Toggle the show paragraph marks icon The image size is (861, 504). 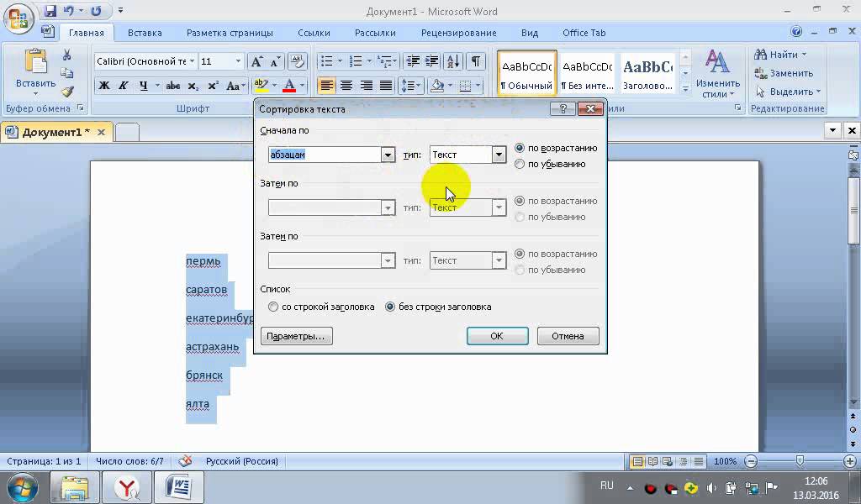click(x=476, y=61)
